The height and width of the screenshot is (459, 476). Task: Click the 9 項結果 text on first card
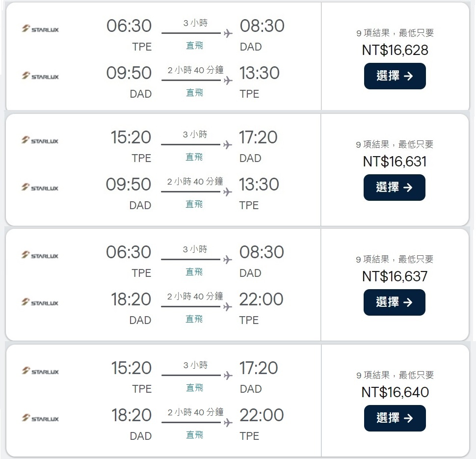(373, 33)
